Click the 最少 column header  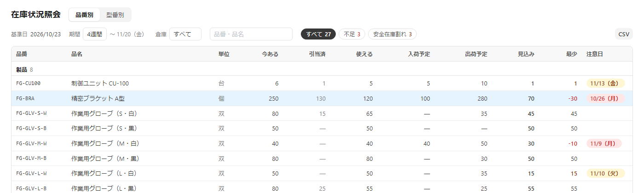pos(571,54)
